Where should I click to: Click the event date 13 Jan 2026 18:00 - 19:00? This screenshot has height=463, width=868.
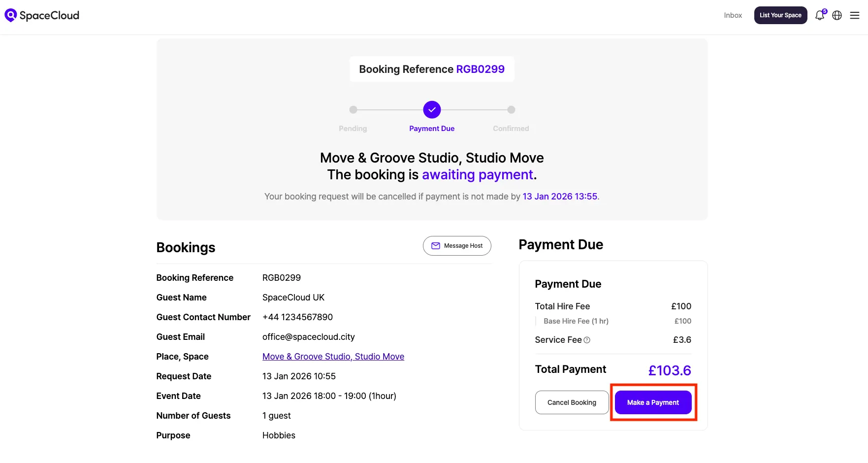329,396
